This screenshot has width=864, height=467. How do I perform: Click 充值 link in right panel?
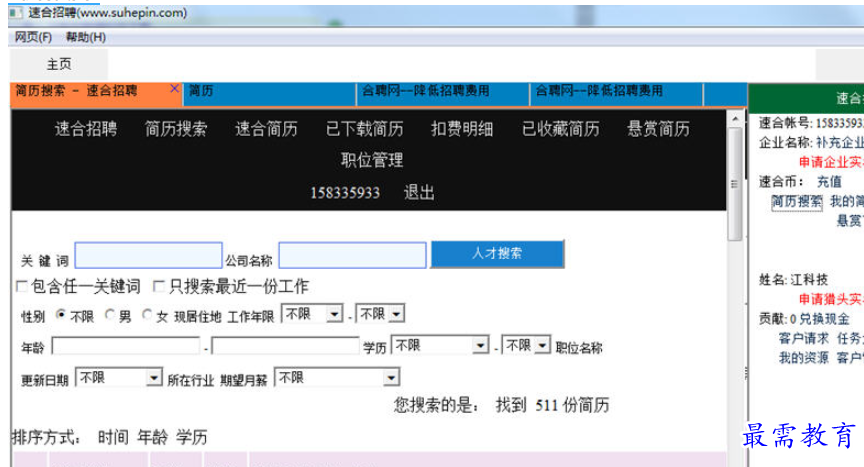click(829, 182)
